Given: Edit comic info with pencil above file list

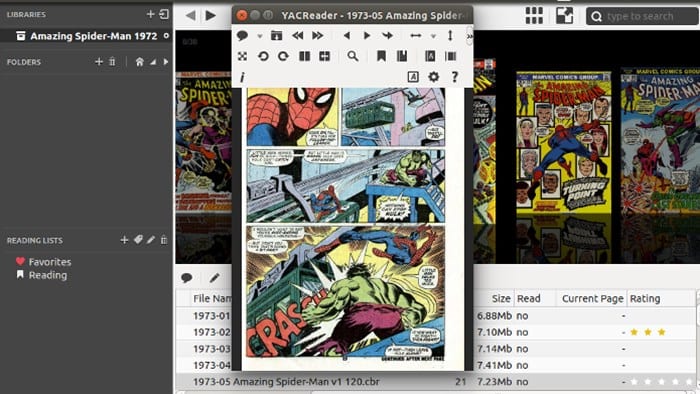Looking at the screenshot, I should [x=214, y=278].
